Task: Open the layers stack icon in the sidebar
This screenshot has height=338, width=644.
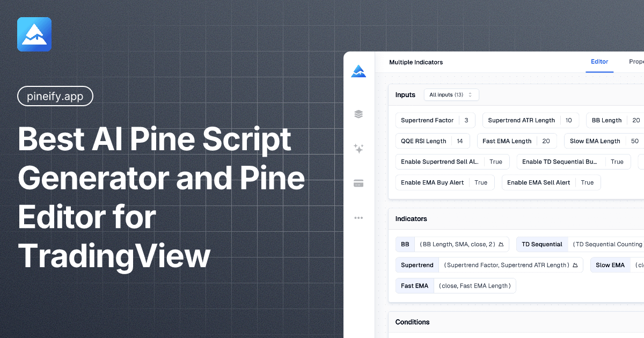Action: click(x=358, y=114)
